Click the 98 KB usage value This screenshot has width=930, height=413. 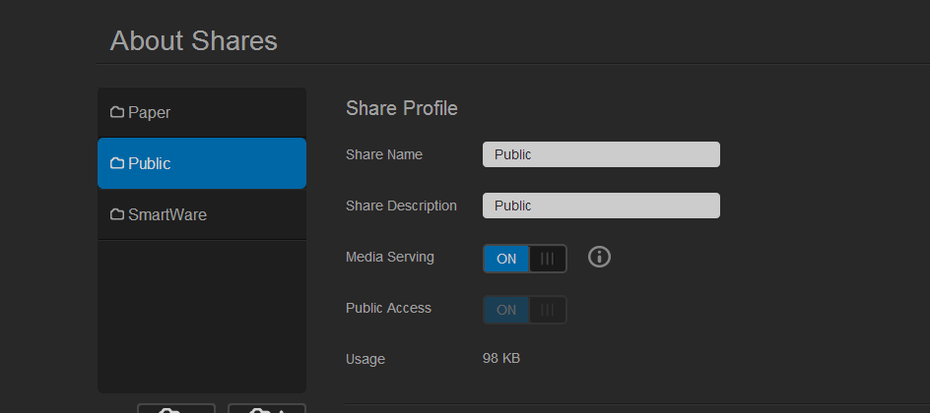pos(501,358)
